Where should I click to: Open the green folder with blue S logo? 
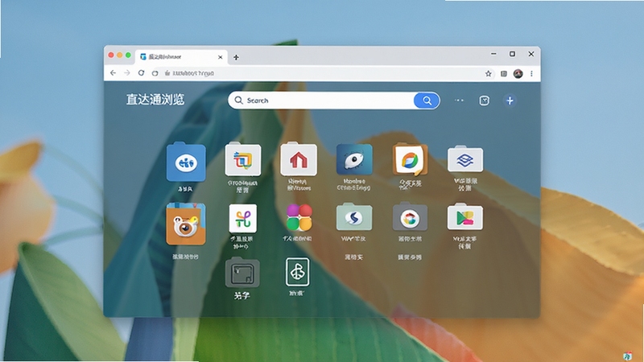[x=354, y=216]
